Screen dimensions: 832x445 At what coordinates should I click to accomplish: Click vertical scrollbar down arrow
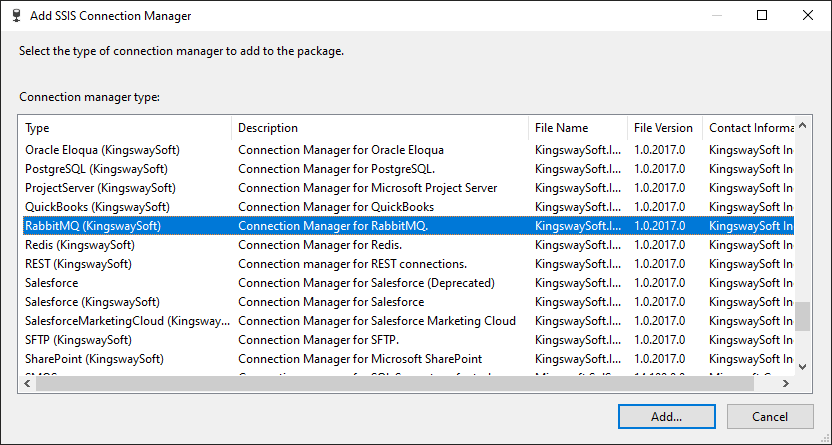[x=802, y=367]
